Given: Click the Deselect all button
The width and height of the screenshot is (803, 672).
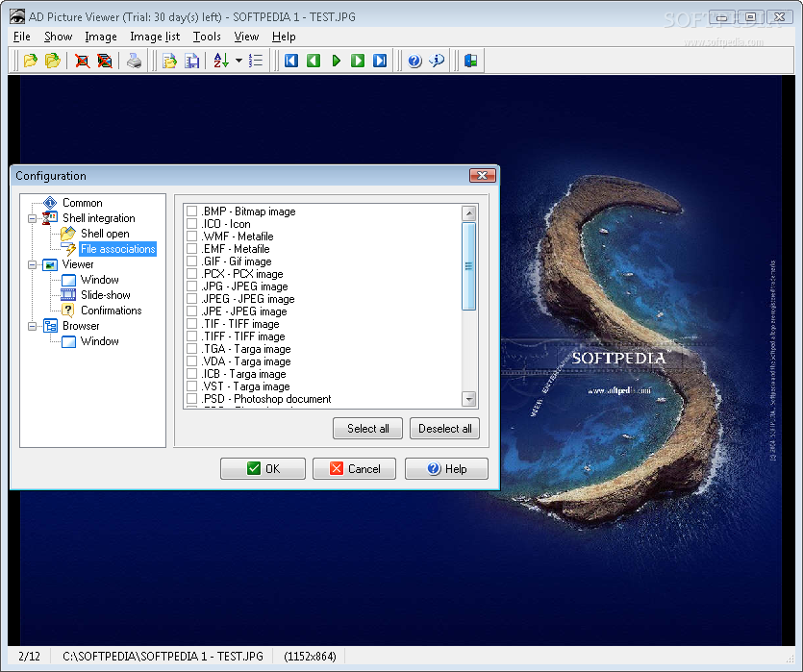Looking at the screenshot, I should point(444,429).
